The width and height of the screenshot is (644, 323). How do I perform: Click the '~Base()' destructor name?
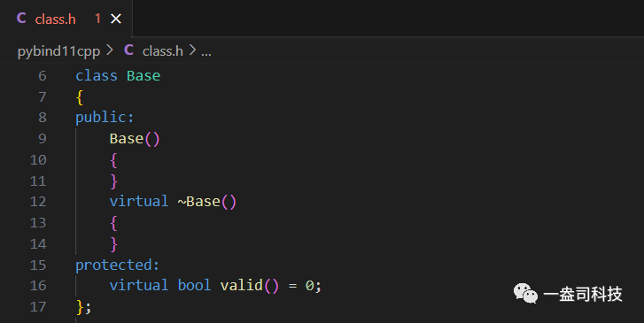pos(207,202)
